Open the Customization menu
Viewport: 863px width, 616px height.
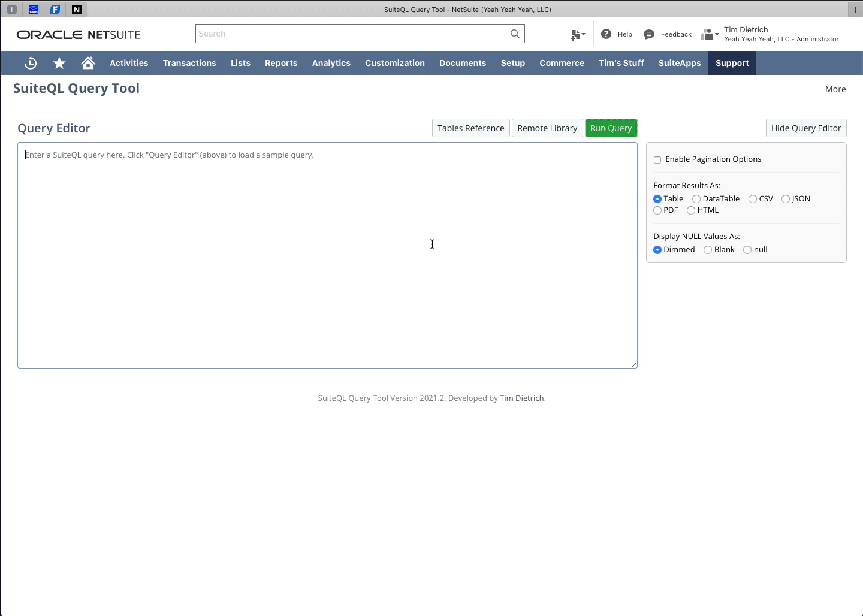pos(395,63)
